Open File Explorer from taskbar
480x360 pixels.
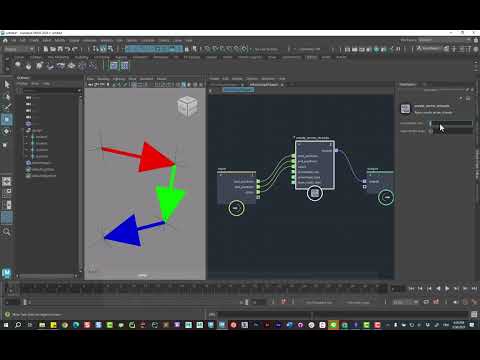pos(42,325)
